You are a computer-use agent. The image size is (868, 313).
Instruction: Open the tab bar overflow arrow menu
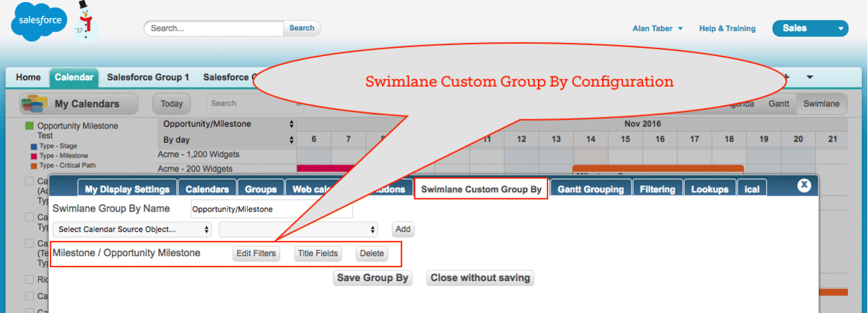click(809, 77)
